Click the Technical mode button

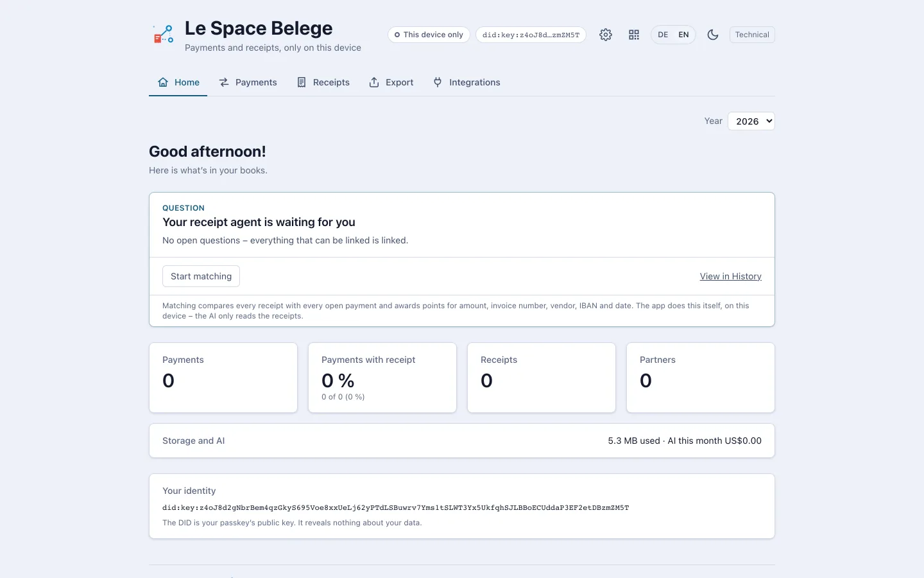point(752,35)
